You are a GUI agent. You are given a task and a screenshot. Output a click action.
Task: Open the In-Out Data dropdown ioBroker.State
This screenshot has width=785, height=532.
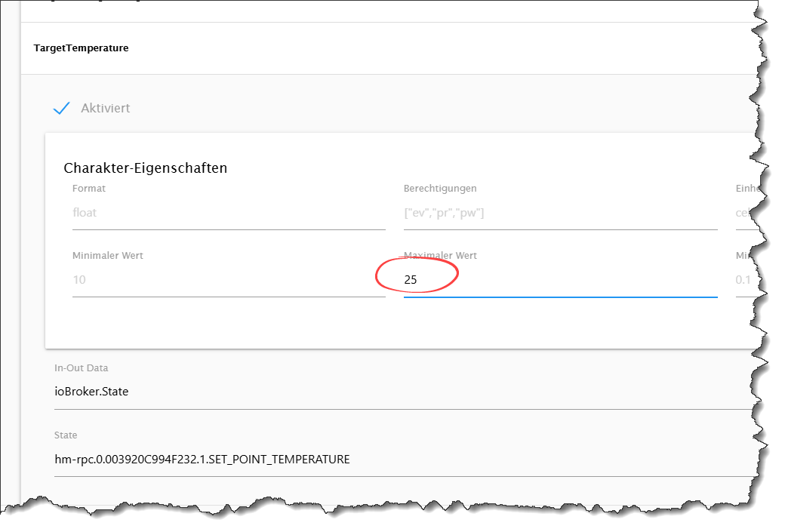coord(400,392)
